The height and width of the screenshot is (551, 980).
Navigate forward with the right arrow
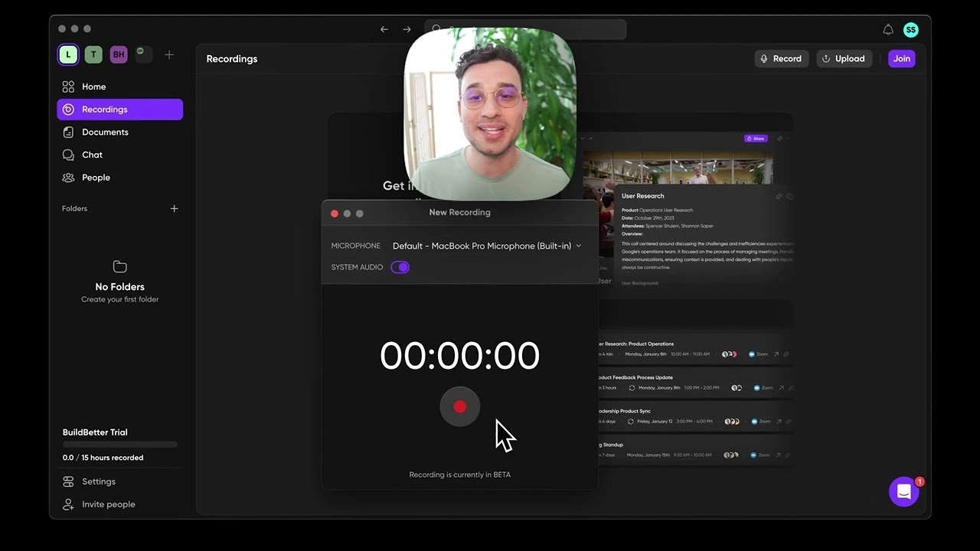tap(407, 29)
